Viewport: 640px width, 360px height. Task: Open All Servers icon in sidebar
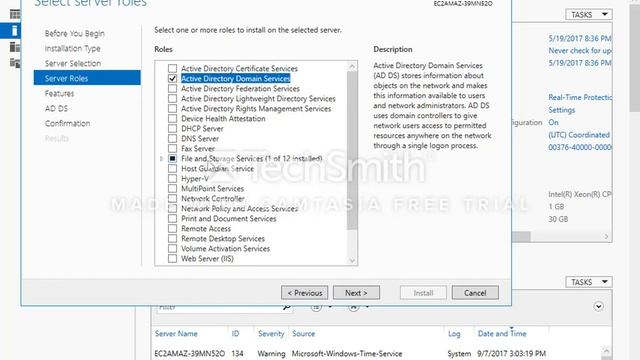15,47
